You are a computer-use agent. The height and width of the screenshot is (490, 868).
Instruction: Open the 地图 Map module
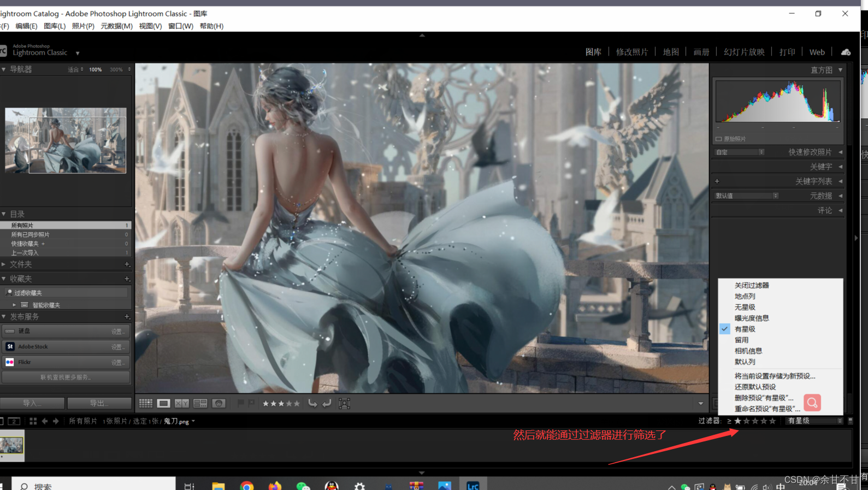coord(671,52)
